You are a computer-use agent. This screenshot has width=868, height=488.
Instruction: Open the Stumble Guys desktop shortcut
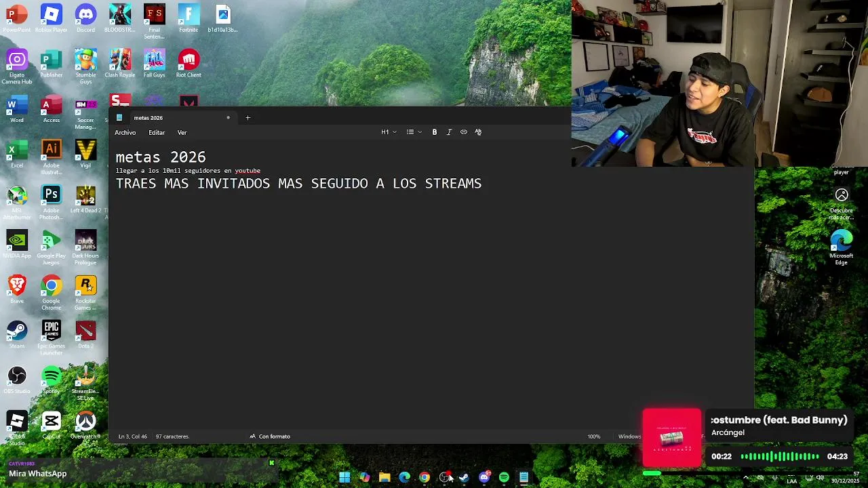(85, 67)
